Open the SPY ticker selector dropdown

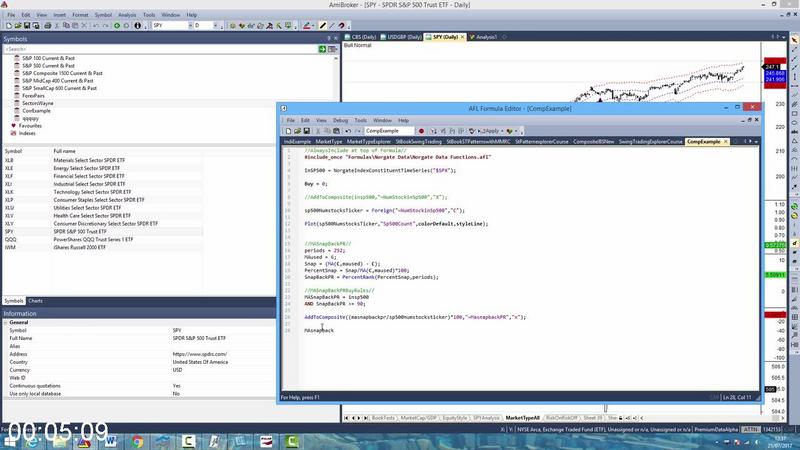click(x=190, y=26)
